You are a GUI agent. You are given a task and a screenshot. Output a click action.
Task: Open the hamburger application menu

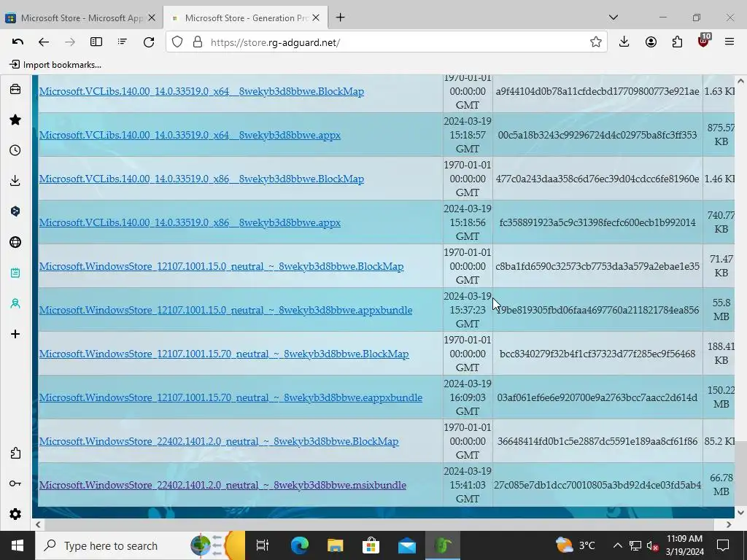click(729, 42)
